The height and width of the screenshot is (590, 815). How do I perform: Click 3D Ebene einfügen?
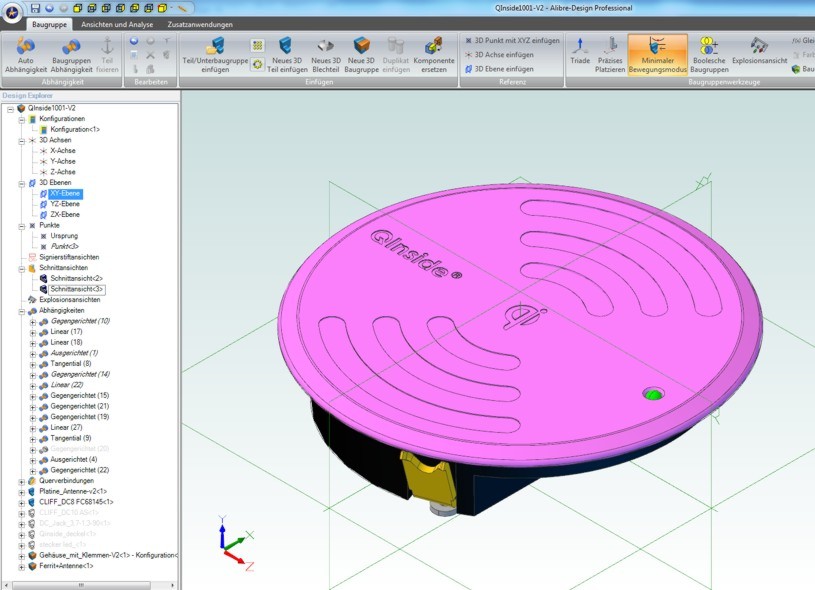tap(499, 69)
